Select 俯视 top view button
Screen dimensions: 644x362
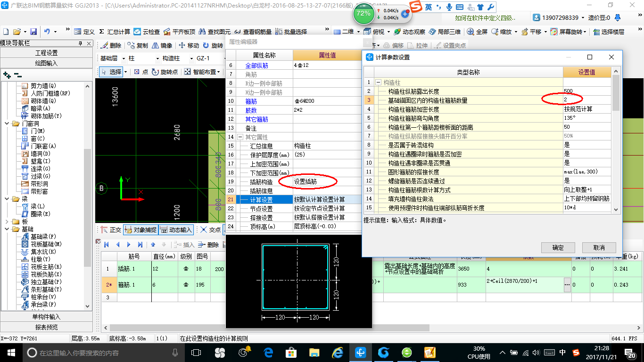coord(374,32)
